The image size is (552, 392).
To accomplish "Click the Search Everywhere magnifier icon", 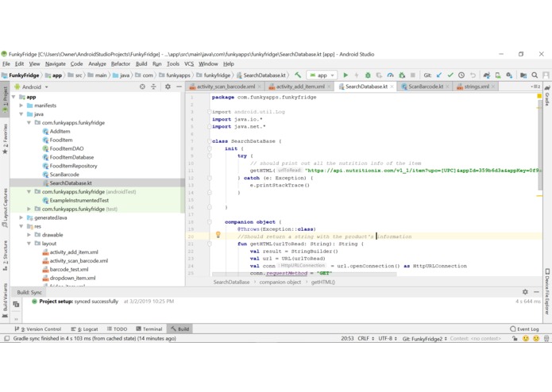I will 535,75.
